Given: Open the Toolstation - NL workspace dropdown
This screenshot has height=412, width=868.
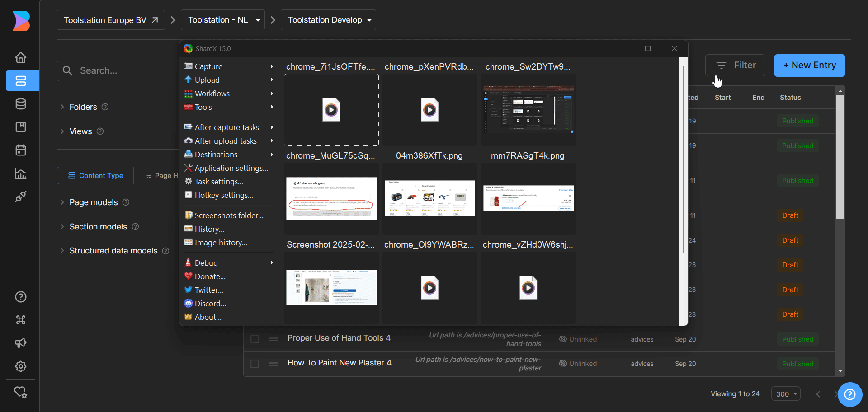Looking at the screenshot, I should pos(222,20).
